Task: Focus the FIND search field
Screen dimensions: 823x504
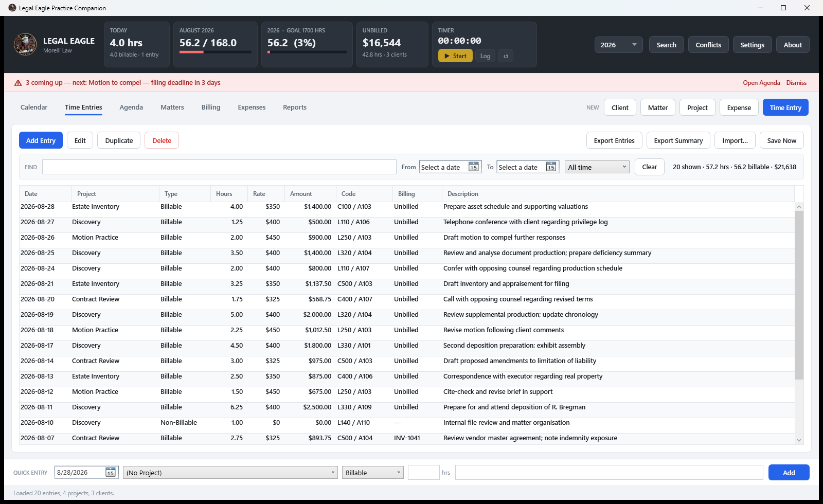Action: point(219,167)
